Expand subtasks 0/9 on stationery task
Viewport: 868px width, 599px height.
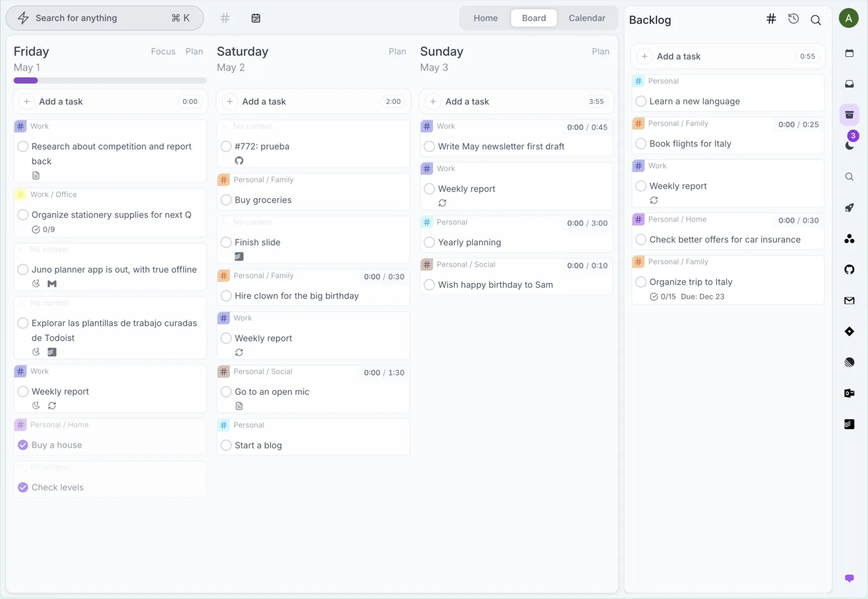[x=43, y=229]
